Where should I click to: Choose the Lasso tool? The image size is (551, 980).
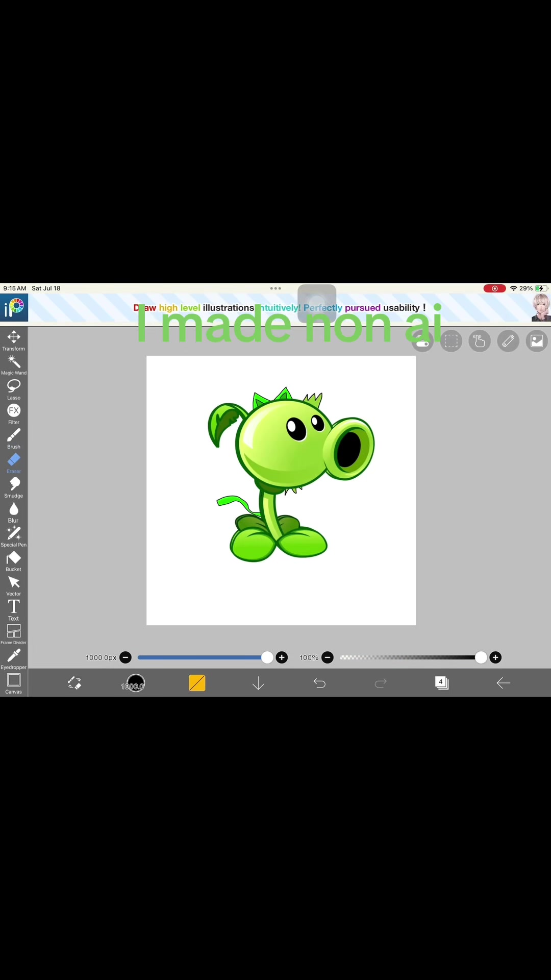(14, 390)
